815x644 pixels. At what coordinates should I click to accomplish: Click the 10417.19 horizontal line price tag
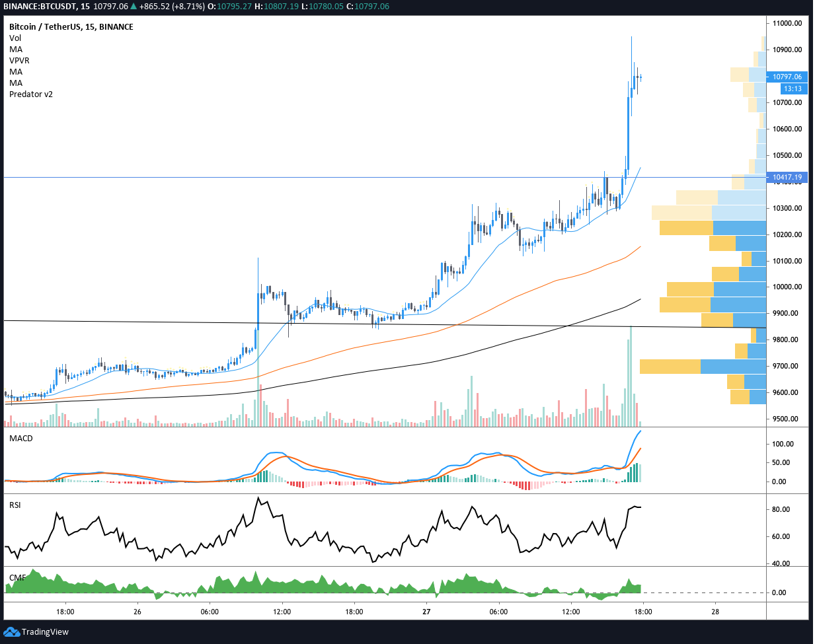787,177
